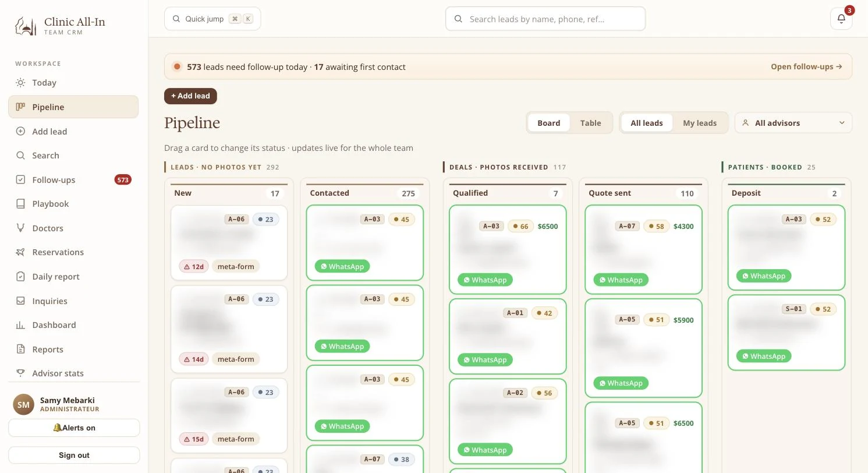This screenshot has height=473, width=868.
Task: Switch to Table view
Action: click(x=590, y=123)
